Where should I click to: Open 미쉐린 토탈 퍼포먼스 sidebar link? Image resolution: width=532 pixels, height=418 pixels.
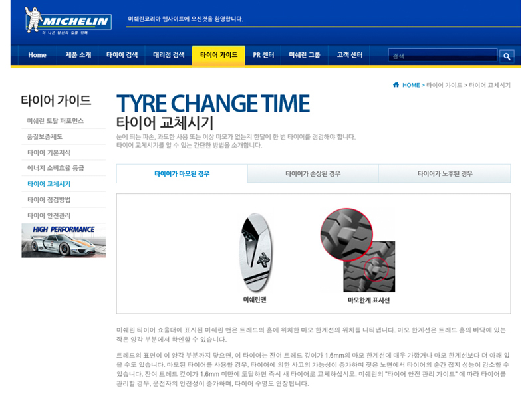[x=55, y=121]
